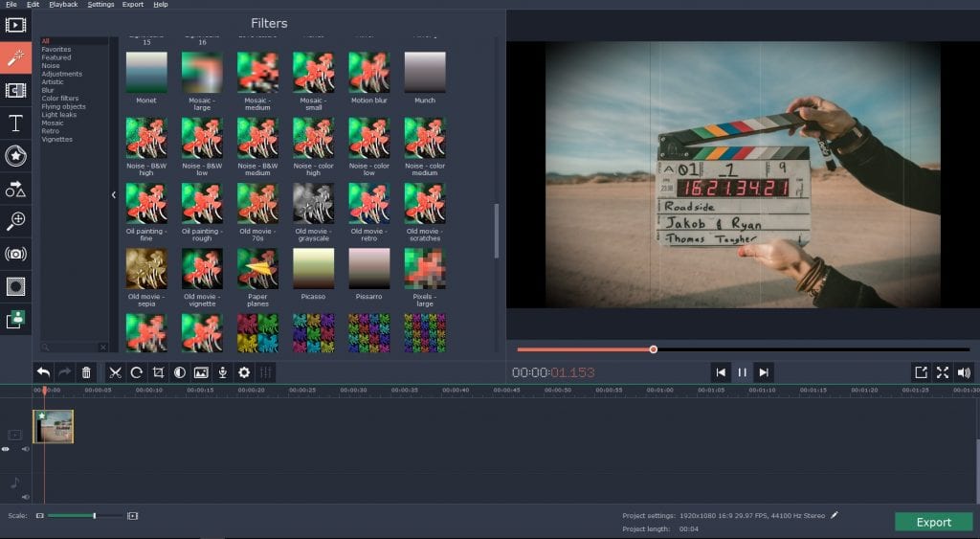This screenshot has height=539, width=980.
Task: Open Color Adjustments half-circle icon
Action: pos(179,372)
